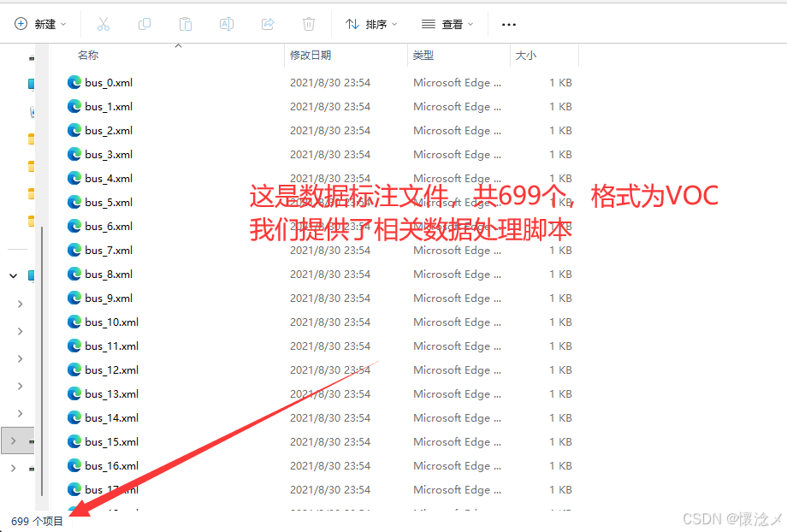Click the Microsoft Edge type of bus_8.xml
Screen dimensions: 787x532
pyautogui.click(x=458, y=274)
